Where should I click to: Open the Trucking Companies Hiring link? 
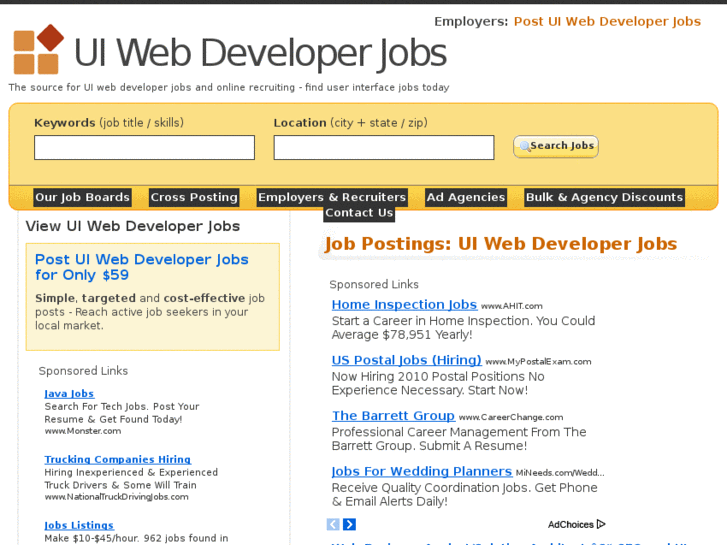[117, 460]
